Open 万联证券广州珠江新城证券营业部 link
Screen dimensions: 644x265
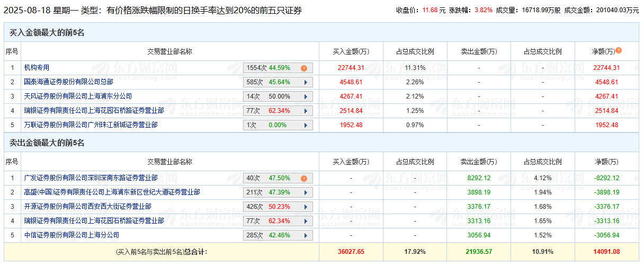(x=91, y=125)
